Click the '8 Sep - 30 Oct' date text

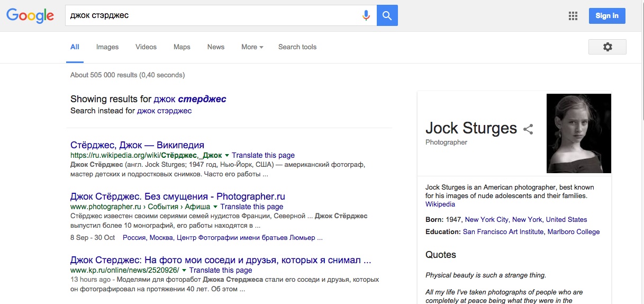[93, 237]
